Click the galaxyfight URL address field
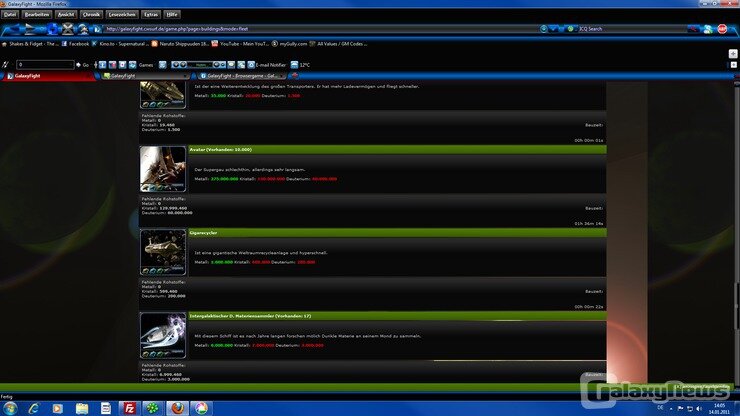Screen dimensions: 740x416 pos(321,29)
